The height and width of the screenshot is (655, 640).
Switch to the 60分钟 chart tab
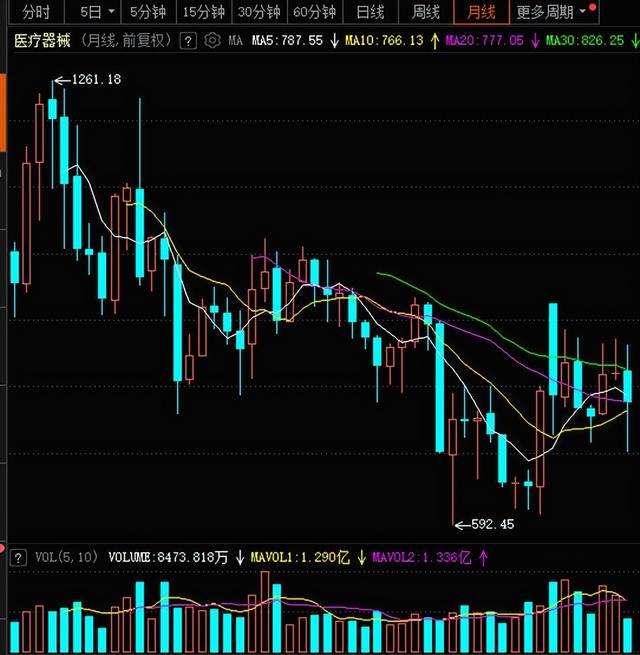point(315,12)
